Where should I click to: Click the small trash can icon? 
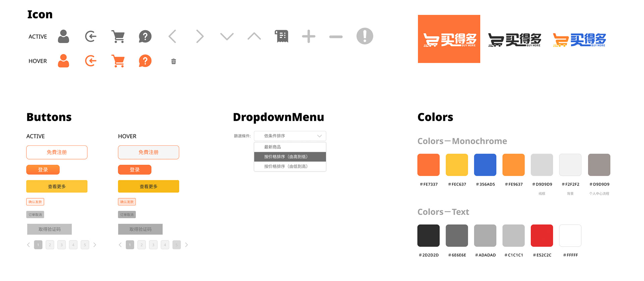tap(174, 61)
